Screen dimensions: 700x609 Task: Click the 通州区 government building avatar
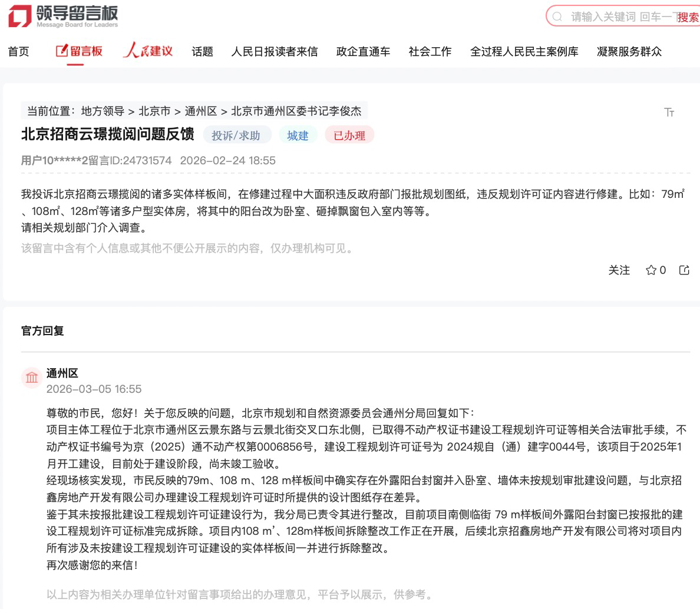coord(32,378)
